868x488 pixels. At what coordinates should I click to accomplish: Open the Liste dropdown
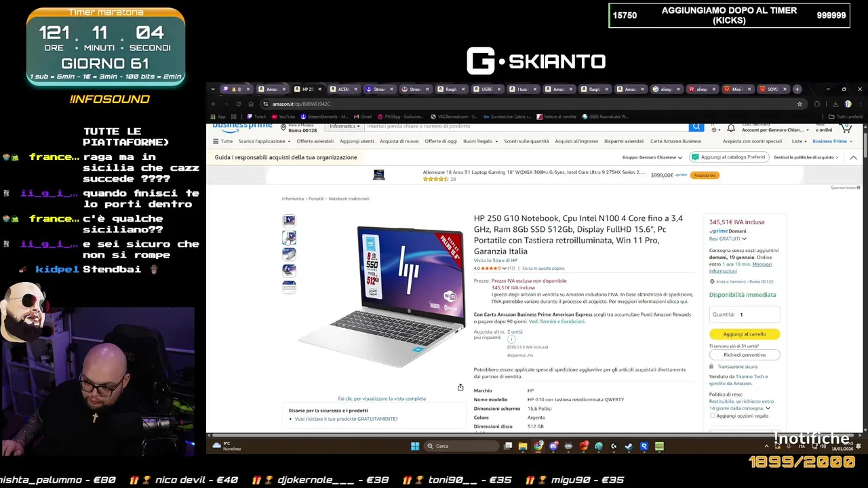pos(800,141)
